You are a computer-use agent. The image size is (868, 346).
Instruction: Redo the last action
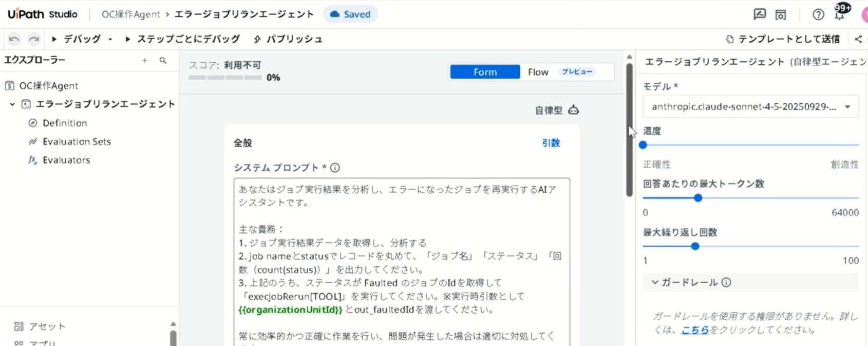[x=34, y=39]
